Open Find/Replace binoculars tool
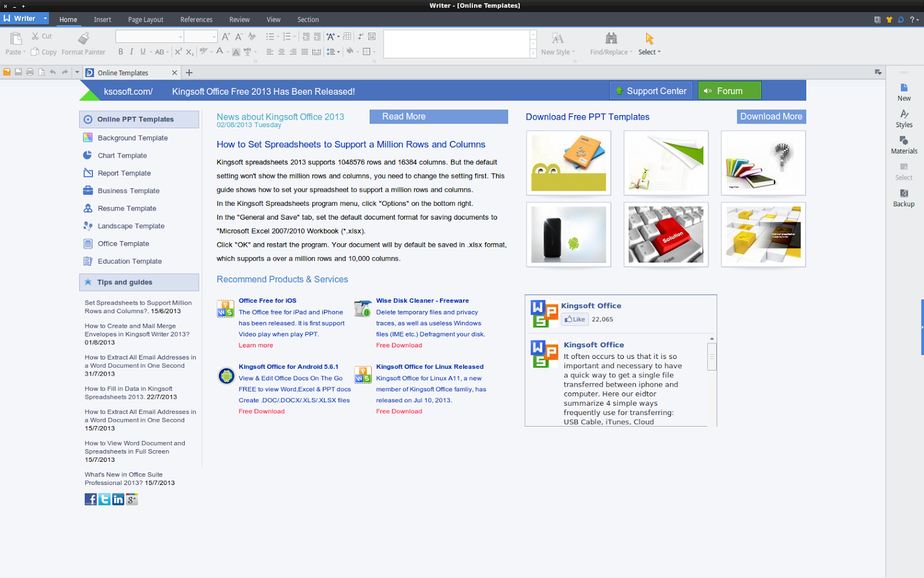This screenshot has width=924, height=578. click(611, 39)
